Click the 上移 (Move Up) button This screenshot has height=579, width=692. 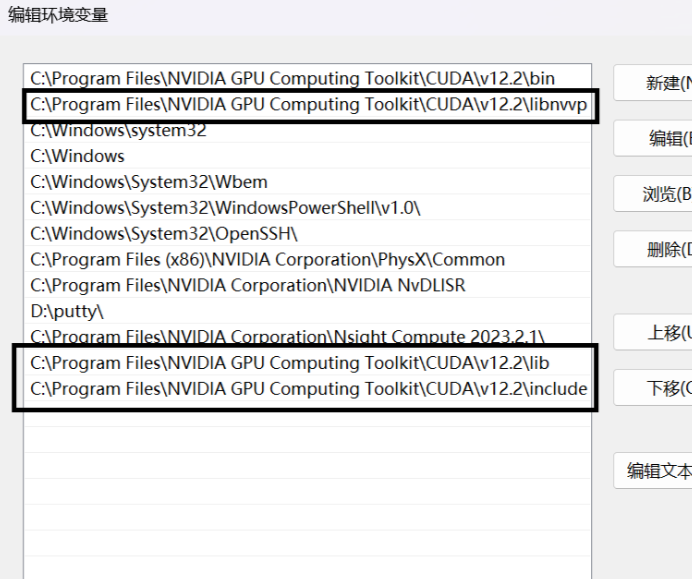point(653,332)
